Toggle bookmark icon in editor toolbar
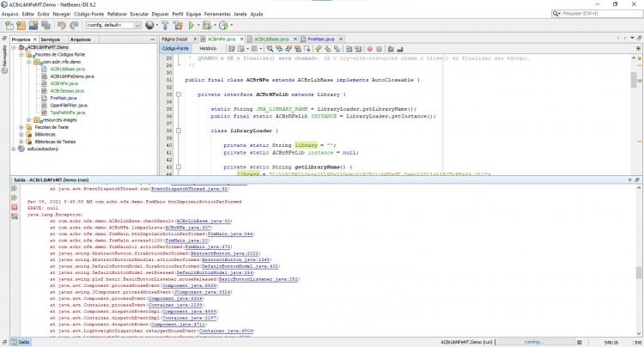Viewport: 644px width, 347px height. (x=337, y=49)
